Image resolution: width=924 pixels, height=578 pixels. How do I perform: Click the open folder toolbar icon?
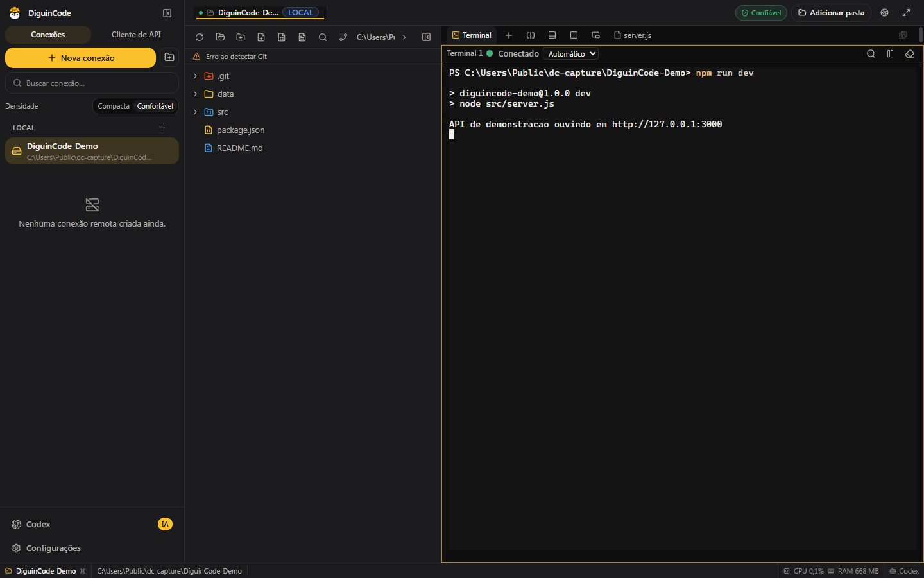[x=220, y=37]
